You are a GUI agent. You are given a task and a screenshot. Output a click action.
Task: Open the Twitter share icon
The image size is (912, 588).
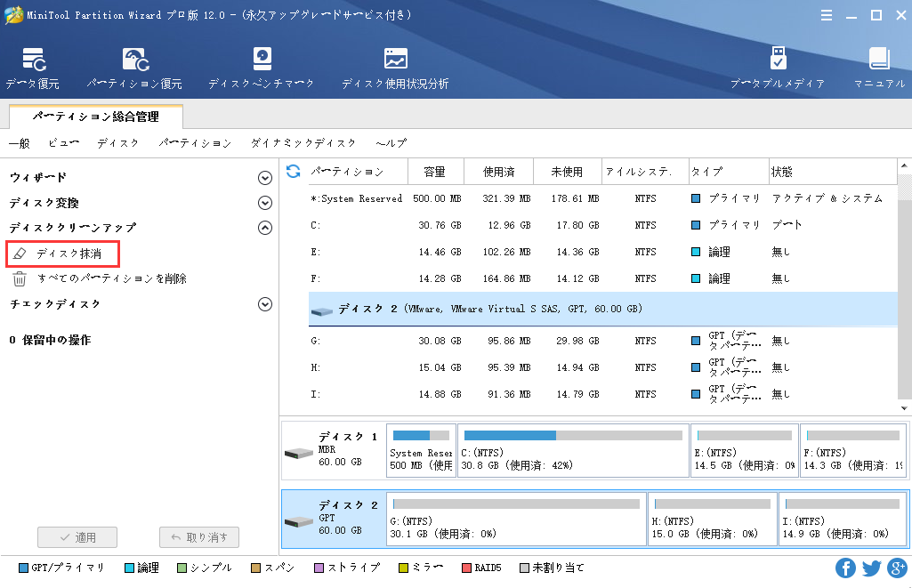click(x=871, y=568)
